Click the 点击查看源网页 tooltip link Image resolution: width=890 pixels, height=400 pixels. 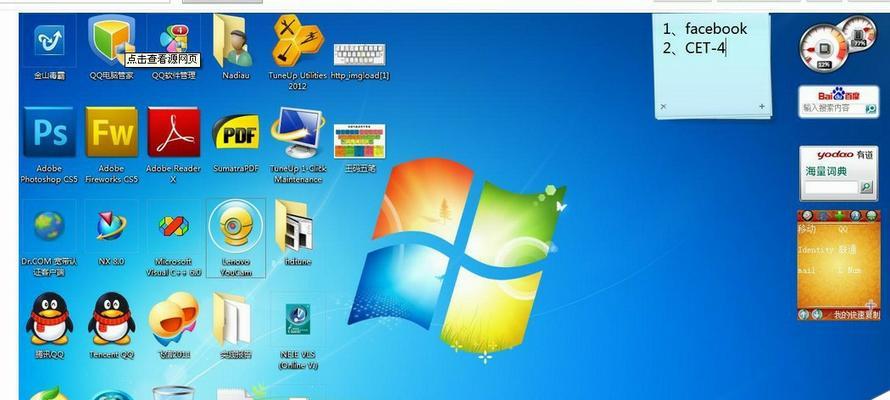tap(162, 59)
